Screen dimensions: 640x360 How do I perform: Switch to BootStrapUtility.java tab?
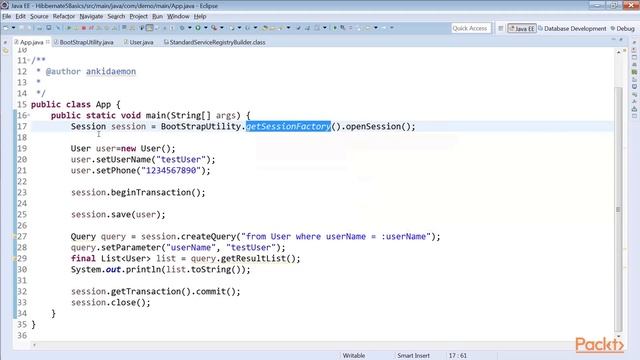84,42
